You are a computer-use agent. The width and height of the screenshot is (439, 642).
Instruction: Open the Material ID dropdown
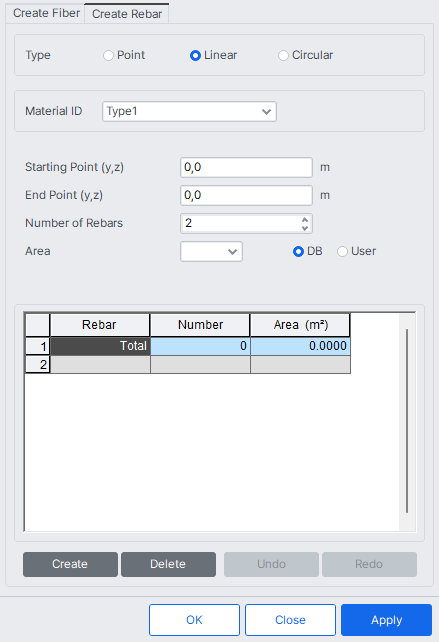pos(189,111)
